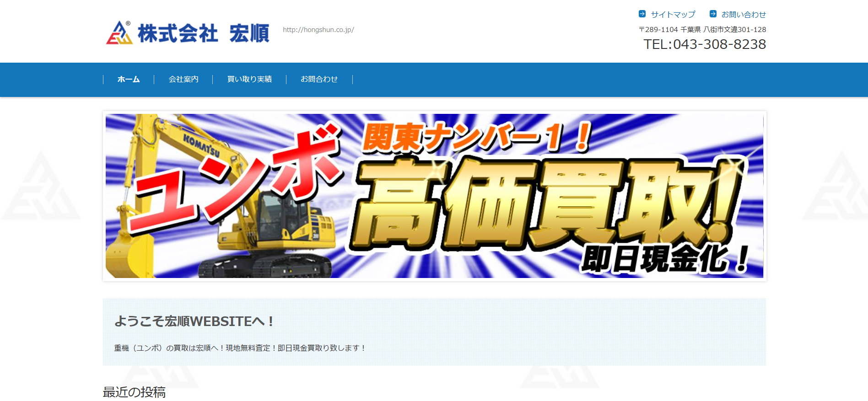Click the http://hongshun.co.jp/ URL text
Viewport: 868px width, 401px height.
318,30
